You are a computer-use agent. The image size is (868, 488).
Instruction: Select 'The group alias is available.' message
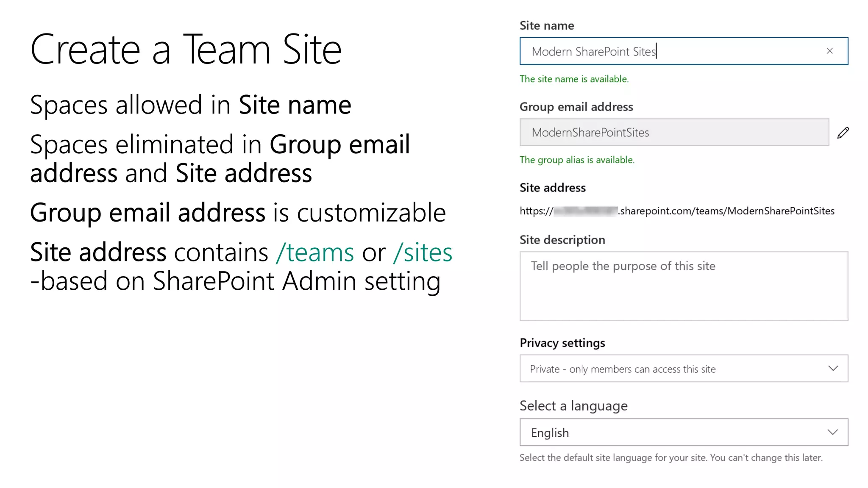tap(577, 160)
